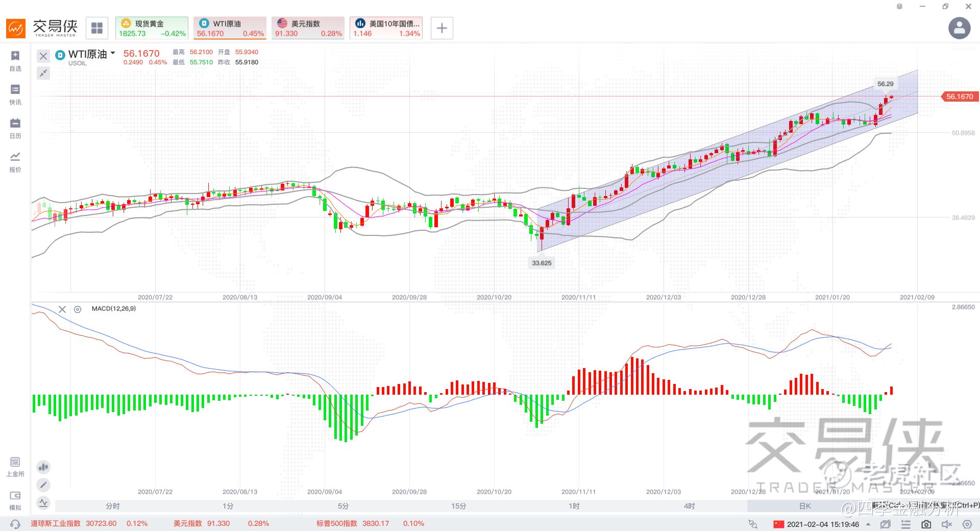Switch to the 现货黄金 instrument tab
This screenshot has height=531, width=980.
152,28
